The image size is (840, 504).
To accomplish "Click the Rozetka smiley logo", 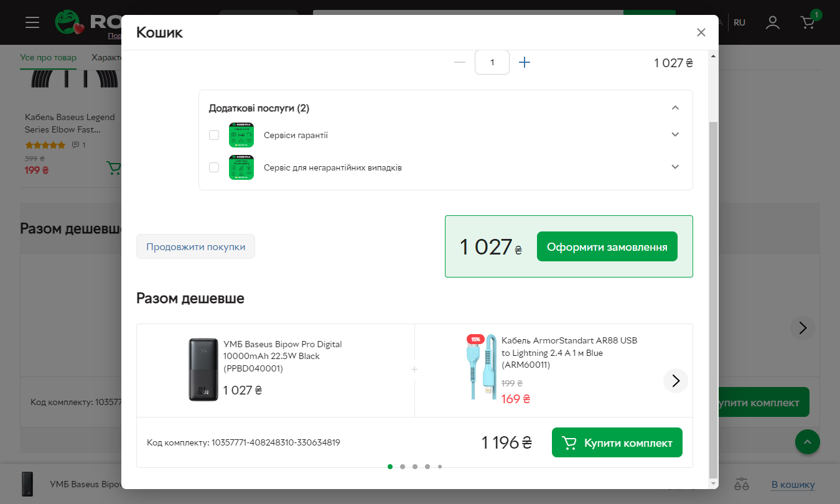I will [x=68, y=22].
